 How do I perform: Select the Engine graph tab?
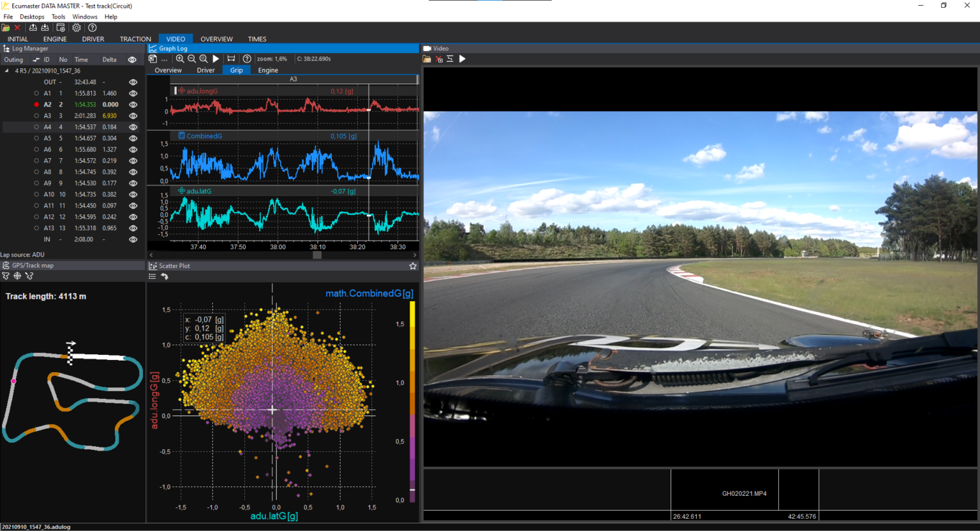tap(268, 70)
